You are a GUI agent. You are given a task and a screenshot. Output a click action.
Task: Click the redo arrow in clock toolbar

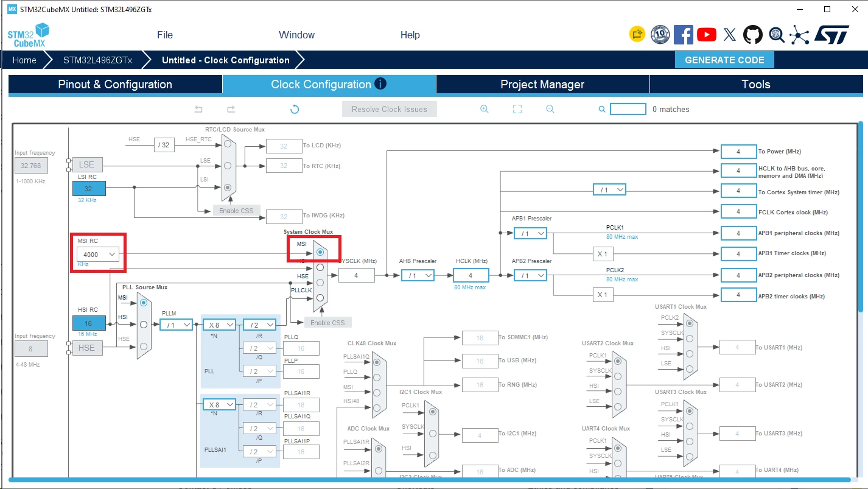click(231, 109)
